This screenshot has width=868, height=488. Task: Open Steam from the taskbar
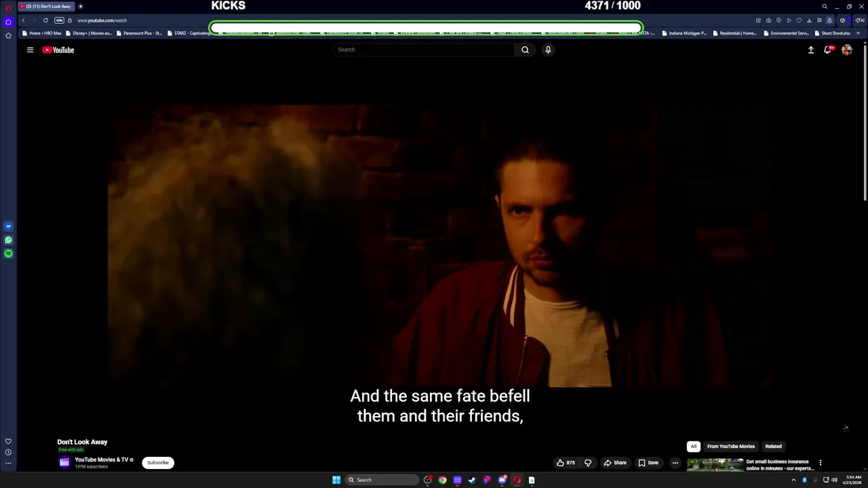coord(472,480)
